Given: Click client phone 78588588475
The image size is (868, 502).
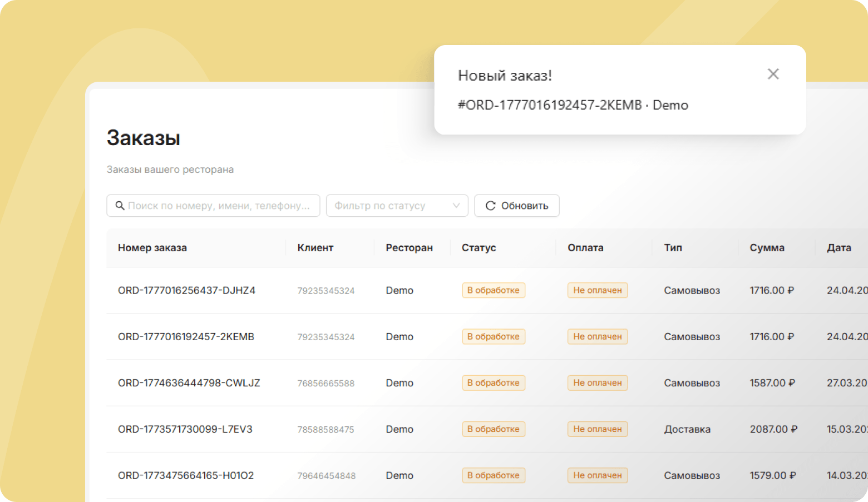Looking at the screenshot, I should point(325,429).
